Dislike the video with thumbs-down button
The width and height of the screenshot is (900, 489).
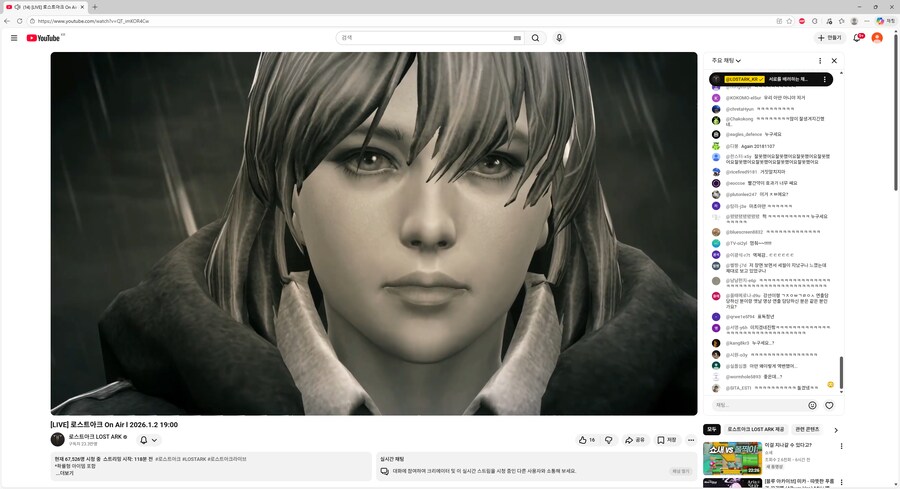(609, 440)
